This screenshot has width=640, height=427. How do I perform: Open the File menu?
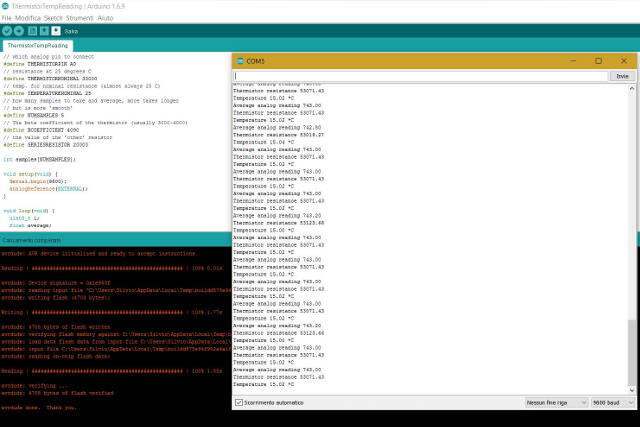pyautogui.click(x=7, y=18)
